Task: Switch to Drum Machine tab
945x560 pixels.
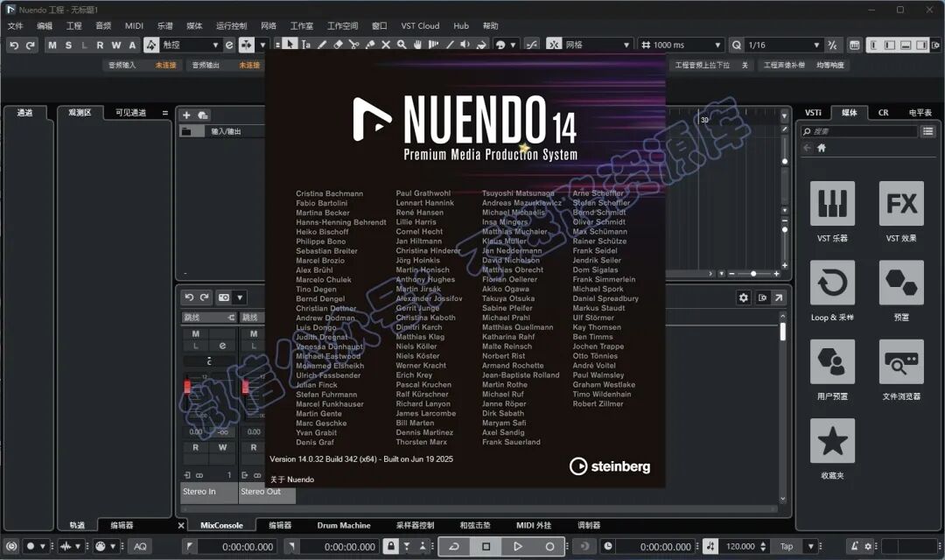Action: point(344,525)
